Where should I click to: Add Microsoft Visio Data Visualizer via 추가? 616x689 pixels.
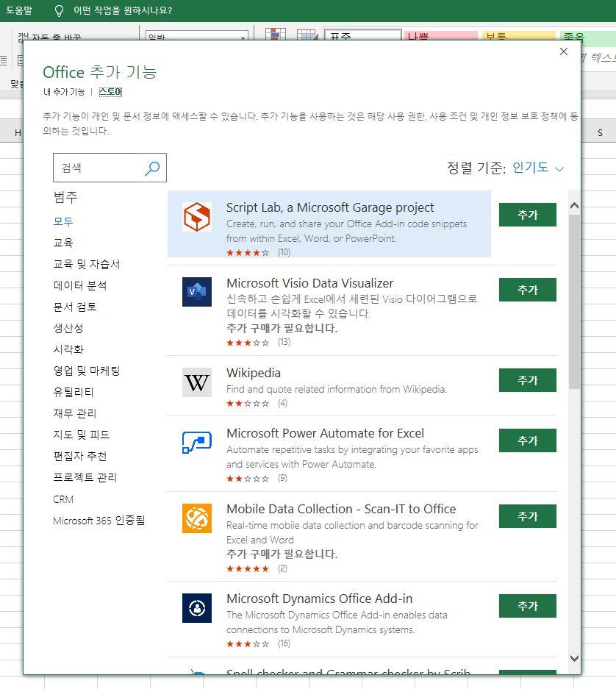tap(528, 290)
